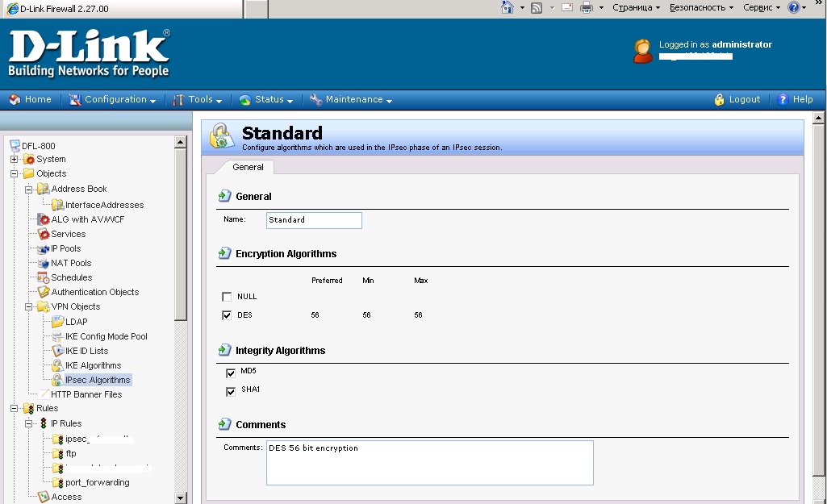827x504 pixels.
Task: Click the IP Pools icon
Action: 44,248
